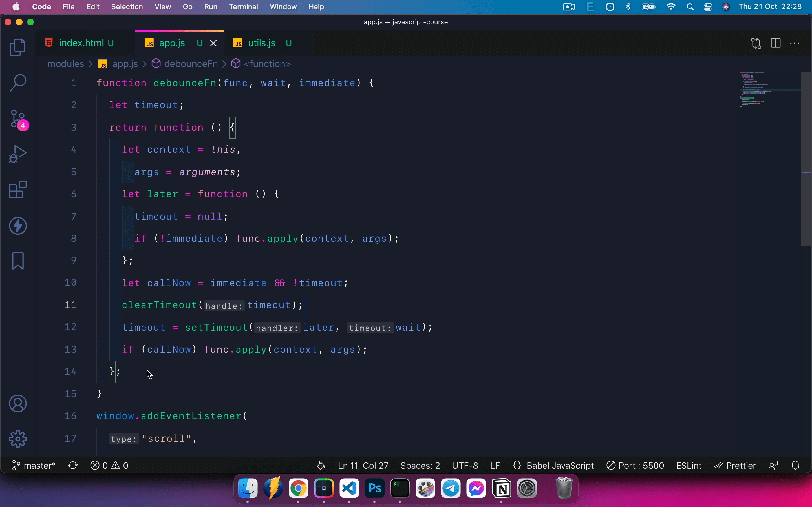Image resolution: width=812 pixels, height=507 pixels.
Task: Click the master* branch button
Action: [34, 466]
